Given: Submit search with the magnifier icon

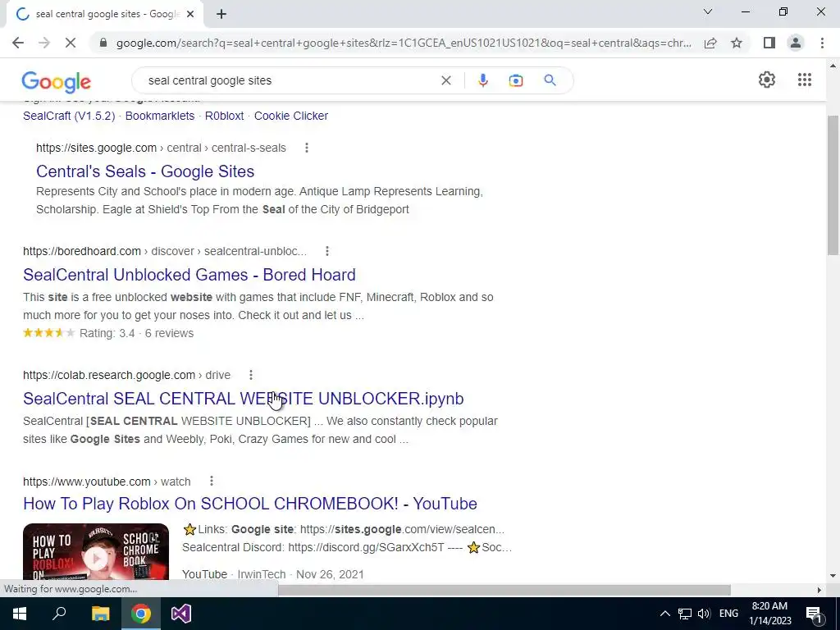Looking at the screenshot, I should pos(550,80).
